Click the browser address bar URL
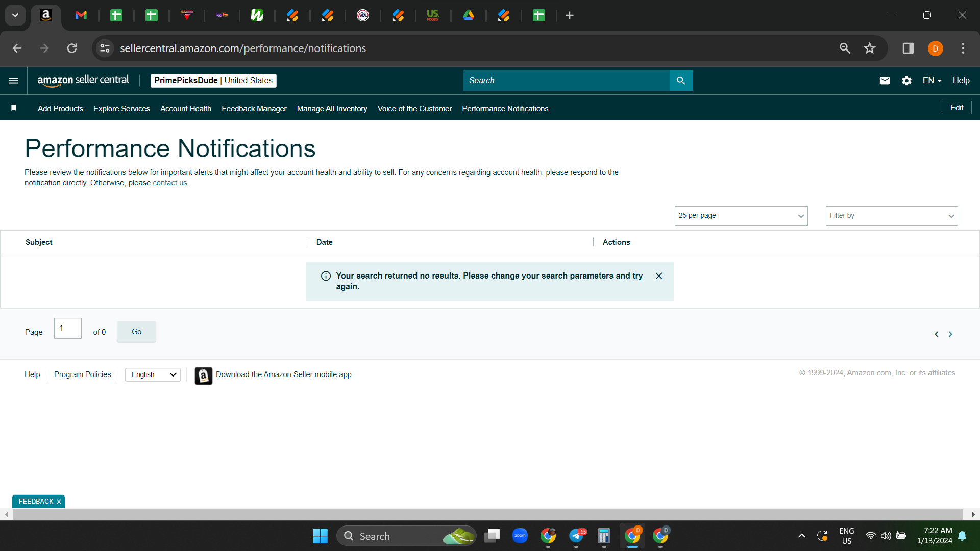 (243, 48)
